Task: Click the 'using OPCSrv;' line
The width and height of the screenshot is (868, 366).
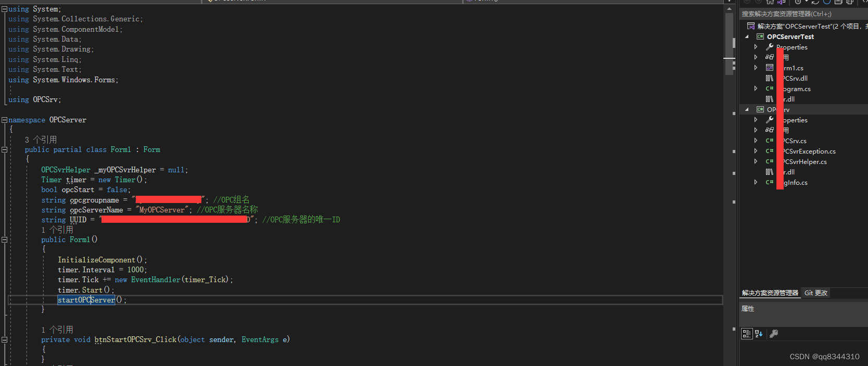Action: (34, 99)
